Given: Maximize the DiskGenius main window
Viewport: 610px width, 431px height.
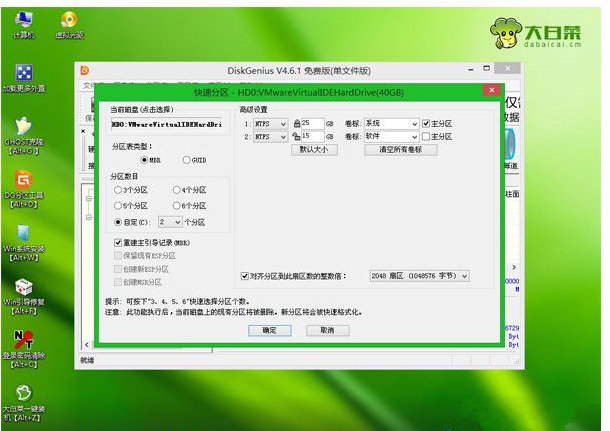Looking at the screenshot, I should pyautogui.click(x=486, y=68).
